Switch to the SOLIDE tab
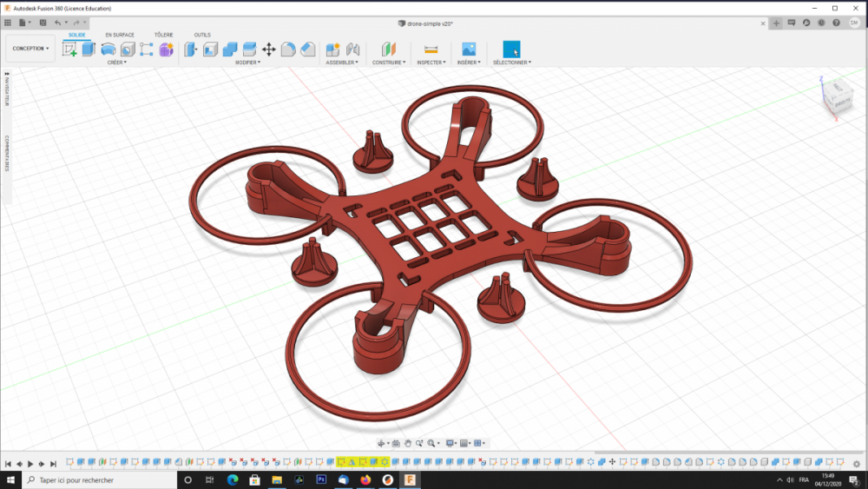This screenshot has width=868, height=489. coord(77,35)
